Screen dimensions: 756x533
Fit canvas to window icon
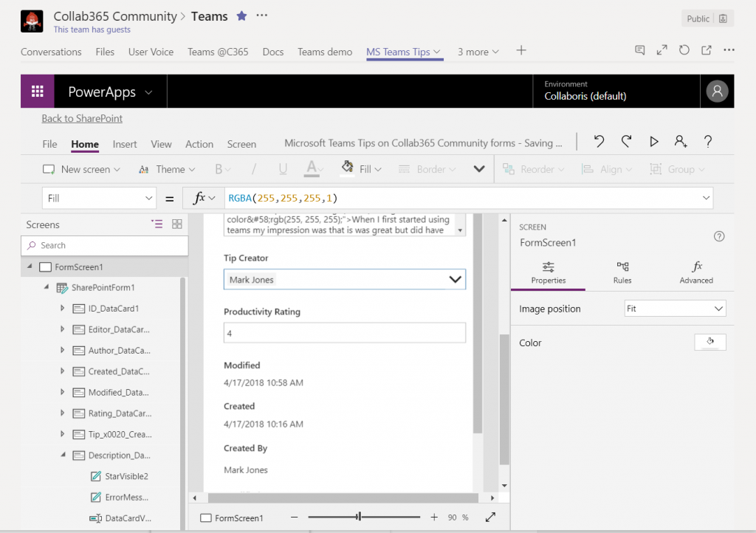(x=490, y=517)
